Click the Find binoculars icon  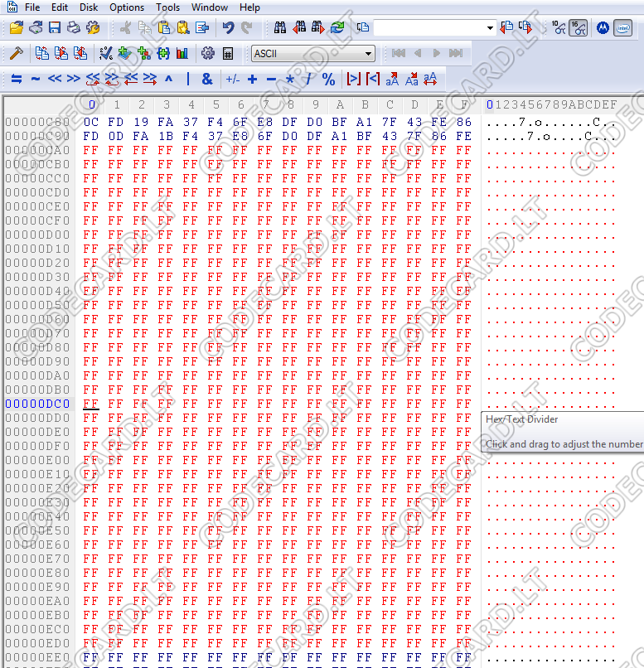click(x=280, y=28)
